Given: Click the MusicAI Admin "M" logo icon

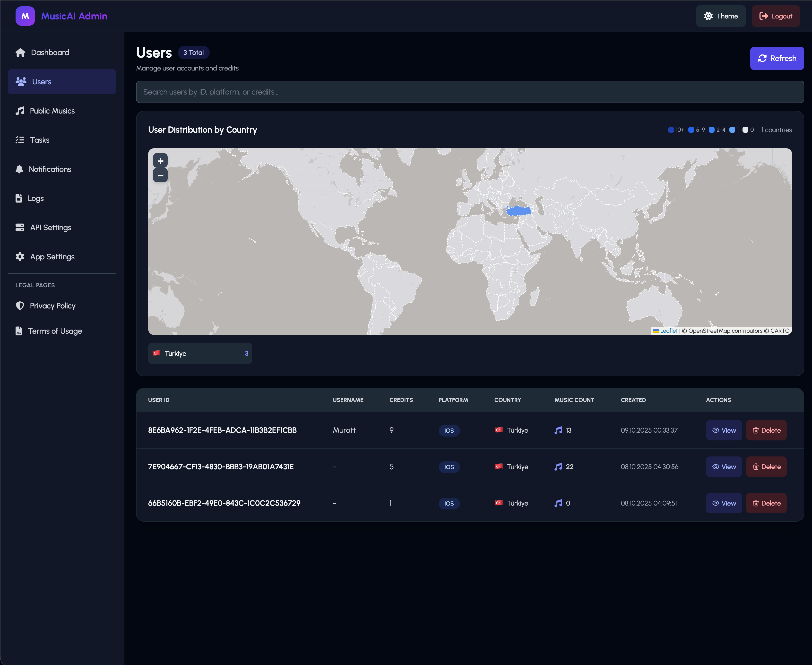Looking at the screenshot, I should (x=25, y=16).
